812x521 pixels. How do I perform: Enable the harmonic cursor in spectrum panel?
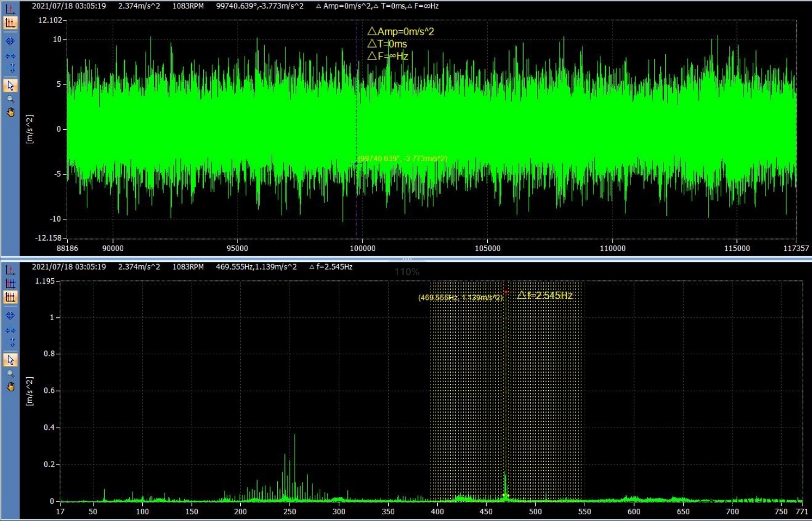tap(10, 283)
